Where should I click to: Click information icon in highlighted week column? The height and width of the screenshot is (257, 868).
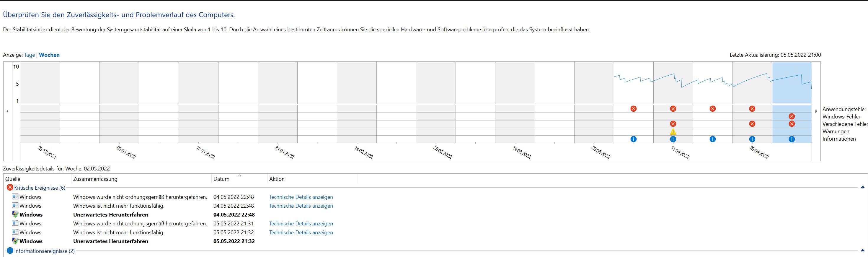[x=792, y=139]
